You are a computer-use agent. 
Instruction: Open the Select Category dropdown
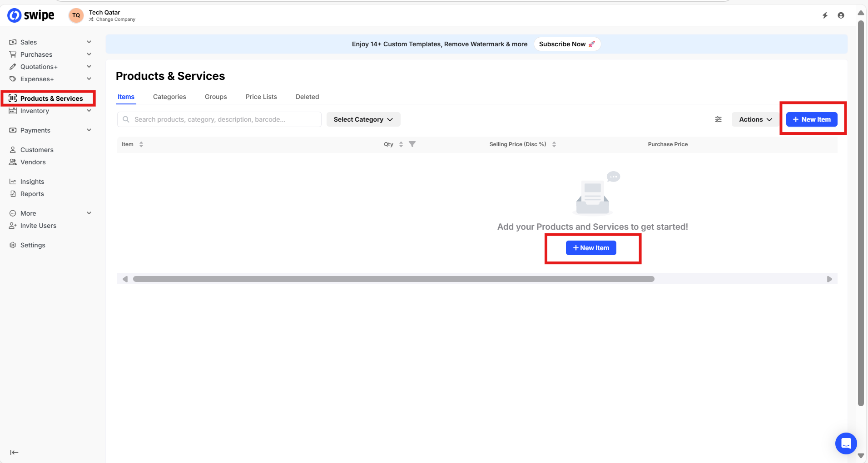coord(363,119)
